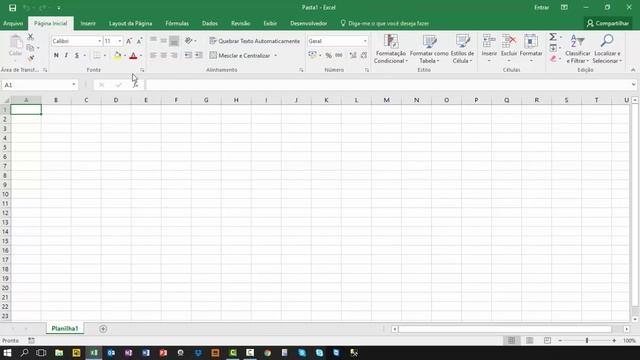Toggle Bold (N) formatting
This screenshot has width=640, height=360.
(56, 55)
